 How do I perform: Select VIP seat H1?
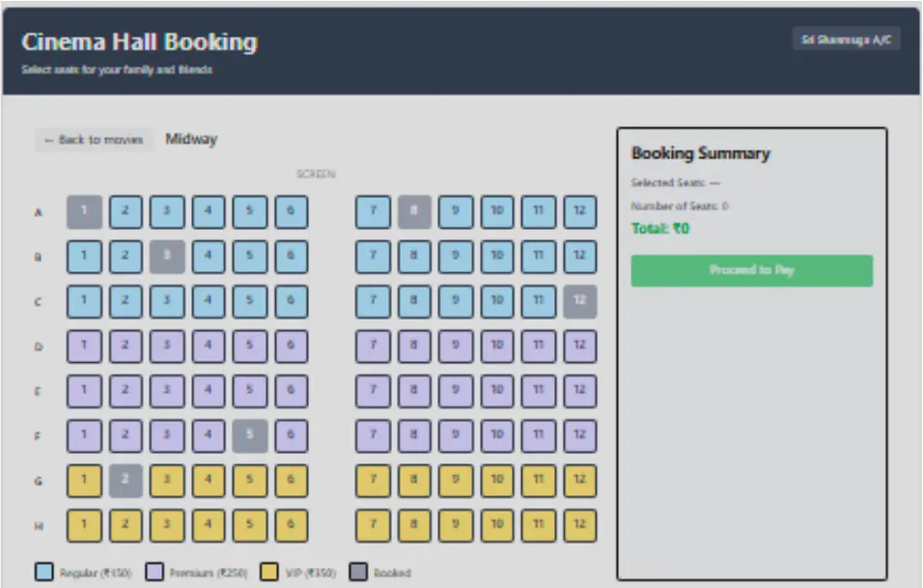(84, 525)
